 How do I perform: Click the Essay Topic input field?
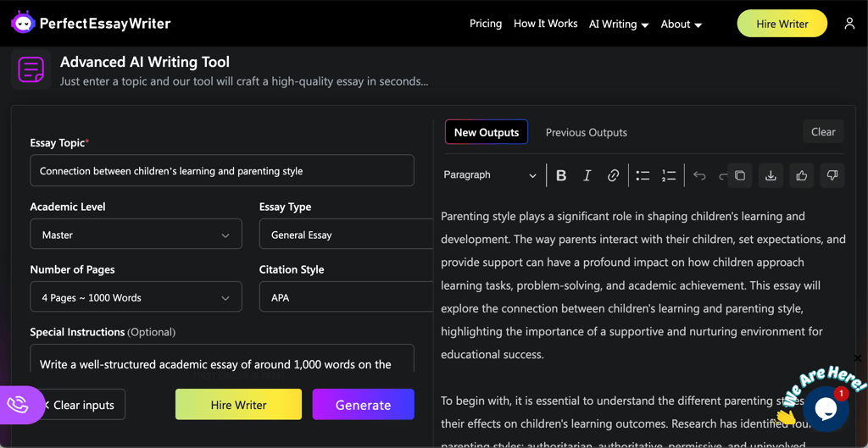222,171
